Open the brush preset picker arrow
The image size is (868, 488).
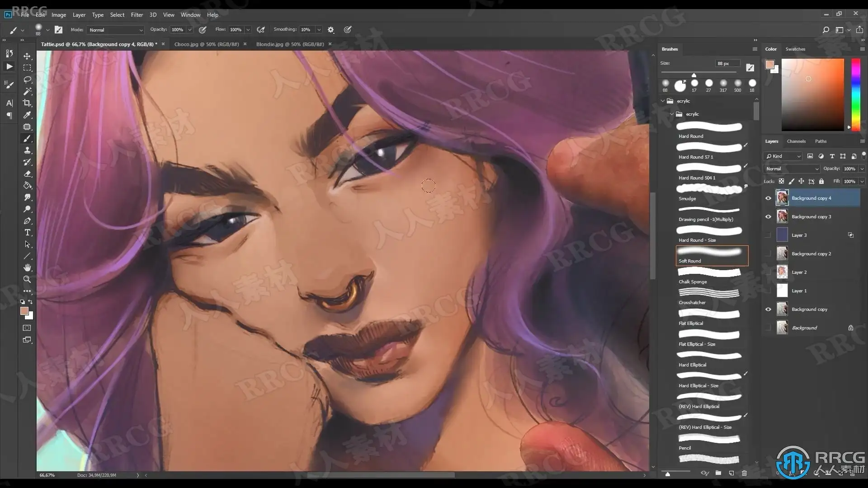(47, 30)
